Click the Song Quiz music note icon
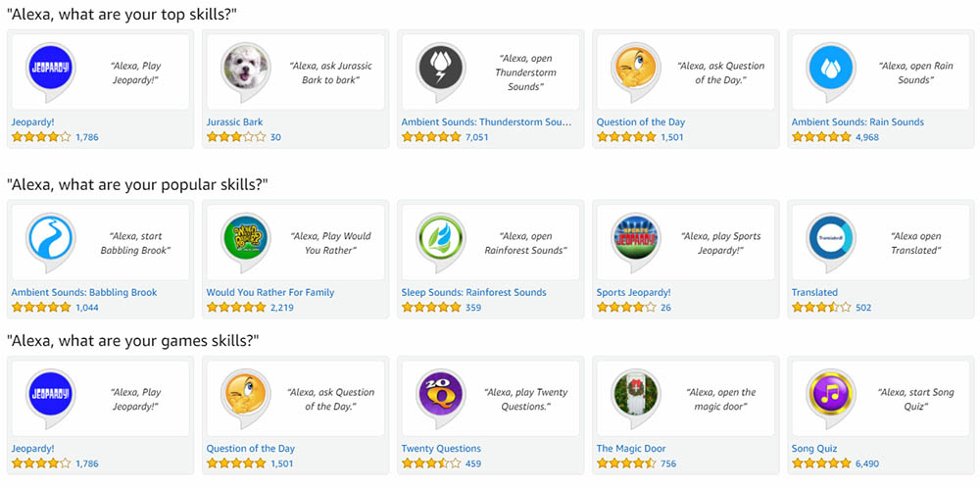The height and width of the screenshot is (487, 980). (x=831, y=394)
